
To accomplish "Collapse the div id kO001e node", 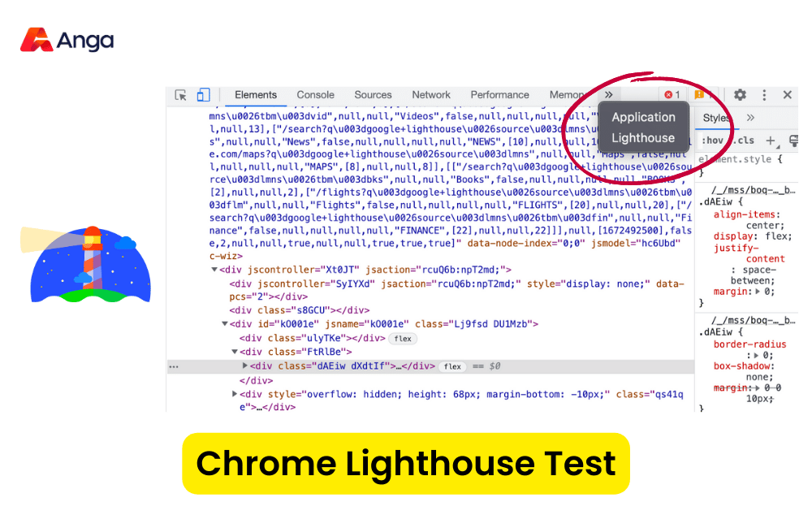I will point(224,324).
